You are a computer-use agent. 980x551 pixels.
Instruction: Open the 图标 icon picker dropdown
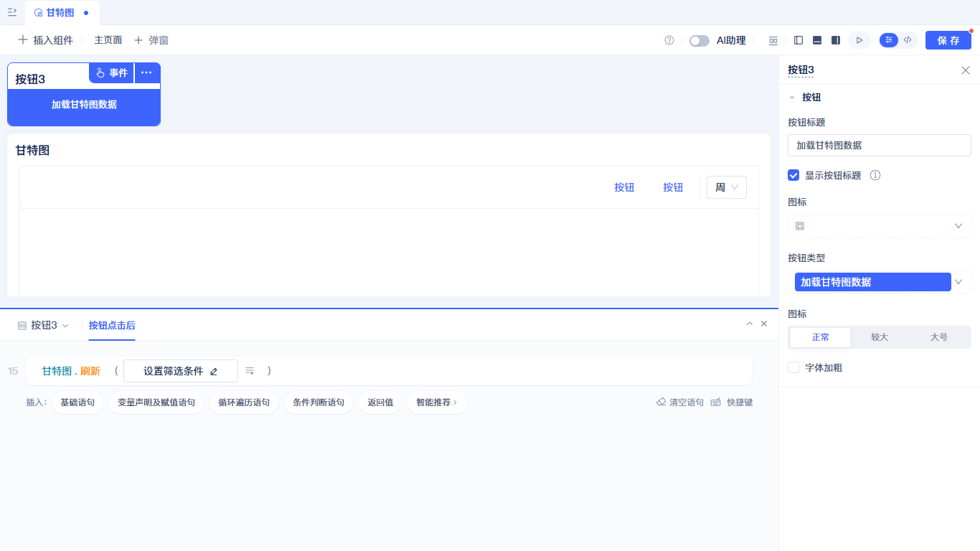(880, 226)
